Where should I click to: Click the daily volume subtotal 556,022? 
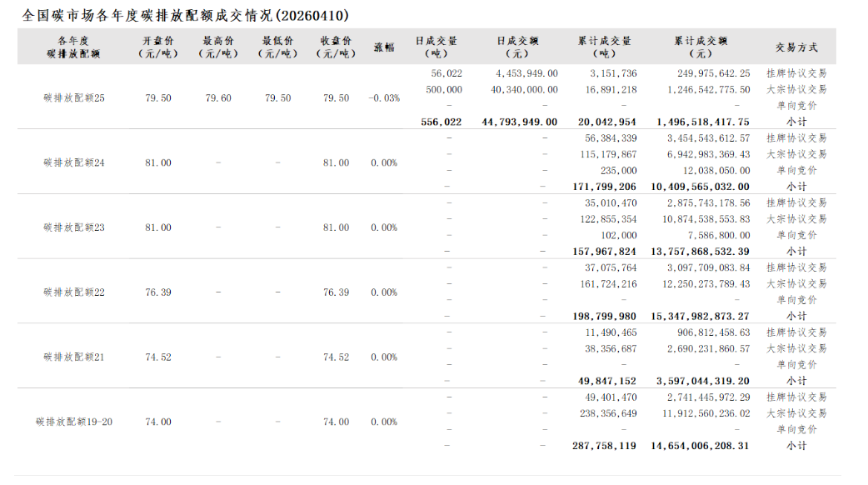click(441, 122)
